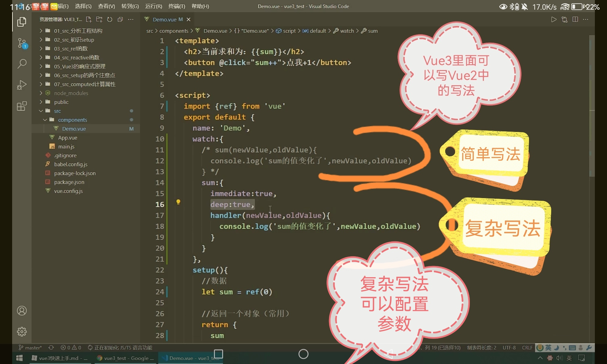Expand the 07_src_computed计算属性 folder
The width and height of the screenshot is (607, 364).
[84, 84]
